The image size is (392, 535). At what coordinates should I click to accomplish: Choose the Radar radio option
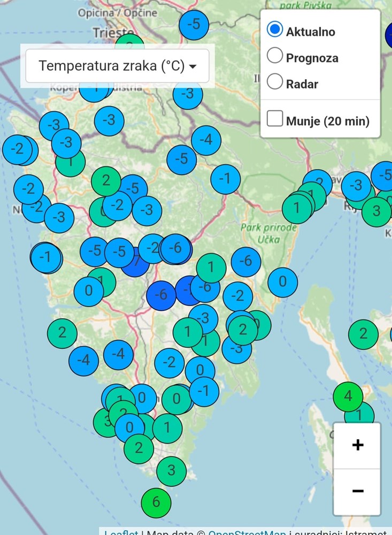275,82
